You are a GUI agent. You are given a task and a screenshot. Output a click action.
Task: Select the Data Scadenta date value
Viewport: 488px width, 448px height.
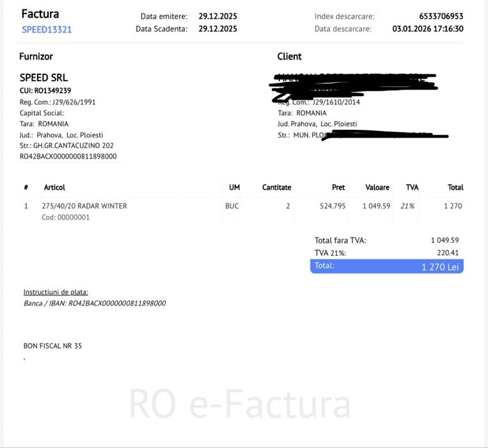click(x=217, y=29)
